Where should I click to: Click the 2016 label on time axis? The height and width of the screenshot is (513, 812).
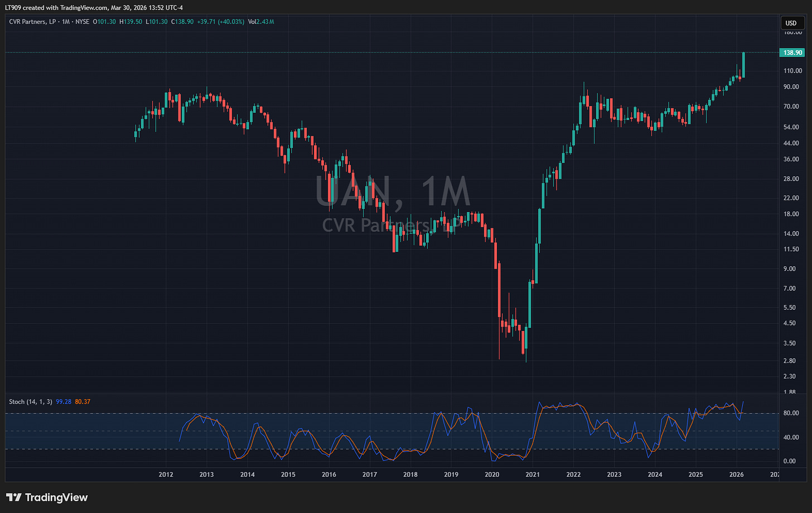329,474
